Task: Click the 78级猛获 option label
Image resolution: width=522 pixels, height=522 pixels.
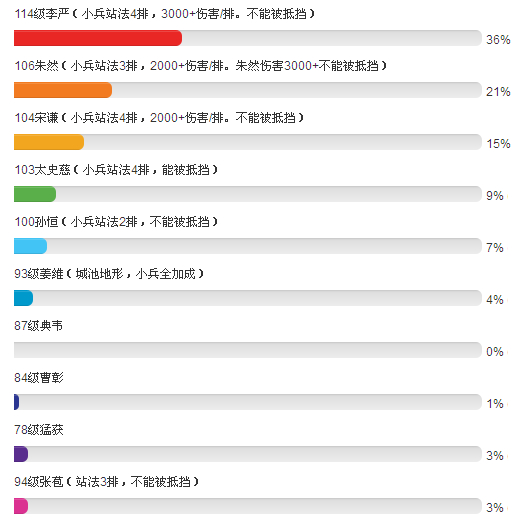Action: click(x=39, y=430)
